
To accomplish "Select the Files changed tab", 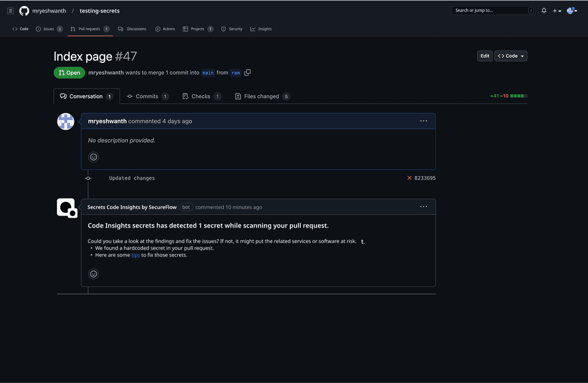I will coord(262,96).
